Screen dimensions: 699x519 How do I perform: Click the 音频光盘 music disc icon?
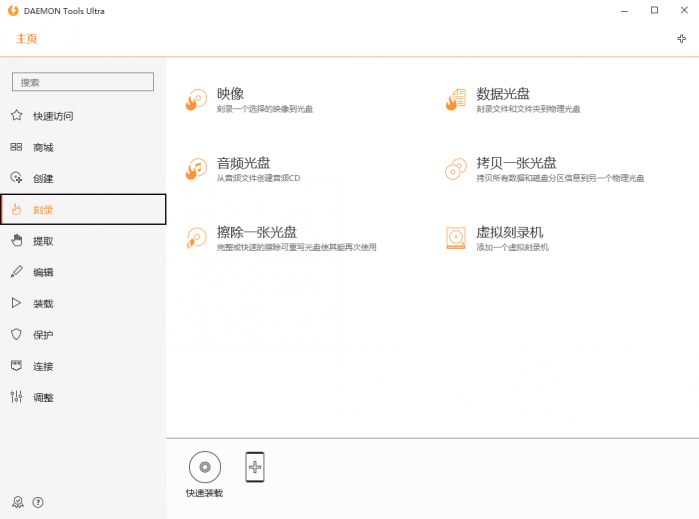196,169
